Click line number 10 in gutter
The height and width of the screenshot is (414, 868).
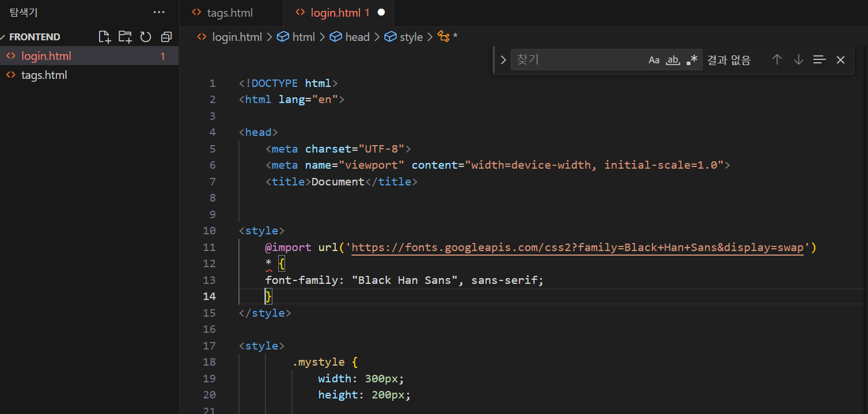point(209,231)
